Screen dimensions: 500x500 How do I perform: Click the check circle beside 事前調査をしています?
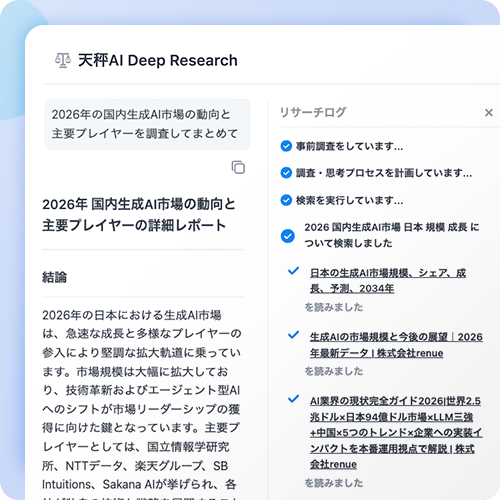pyautogui.click(x=286, y=146)
